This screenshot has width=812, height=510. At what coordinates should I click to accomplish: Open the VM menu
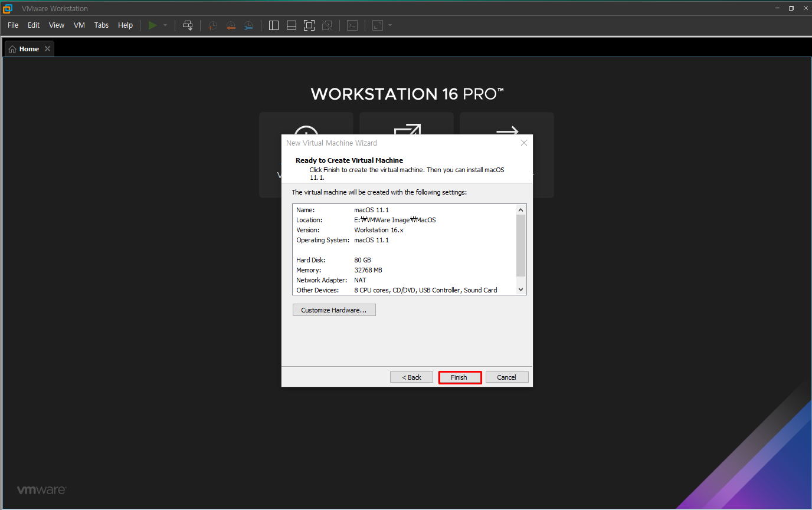(79, 25)
